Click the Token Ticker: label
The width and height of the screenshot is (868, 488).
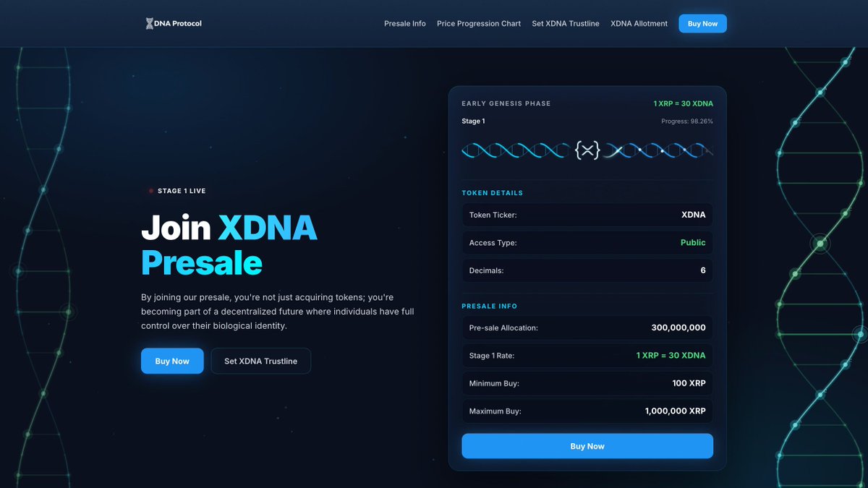click(x=493, y=215)
